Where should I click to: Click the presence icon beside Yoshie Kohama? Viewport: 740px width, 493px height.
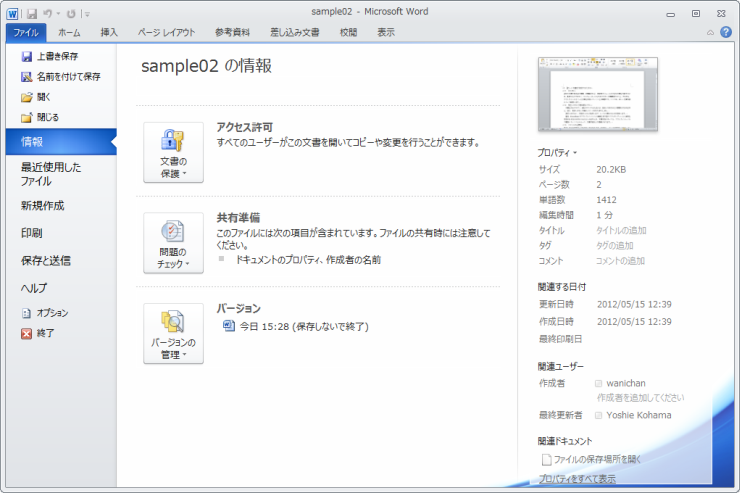click(598, 416)
